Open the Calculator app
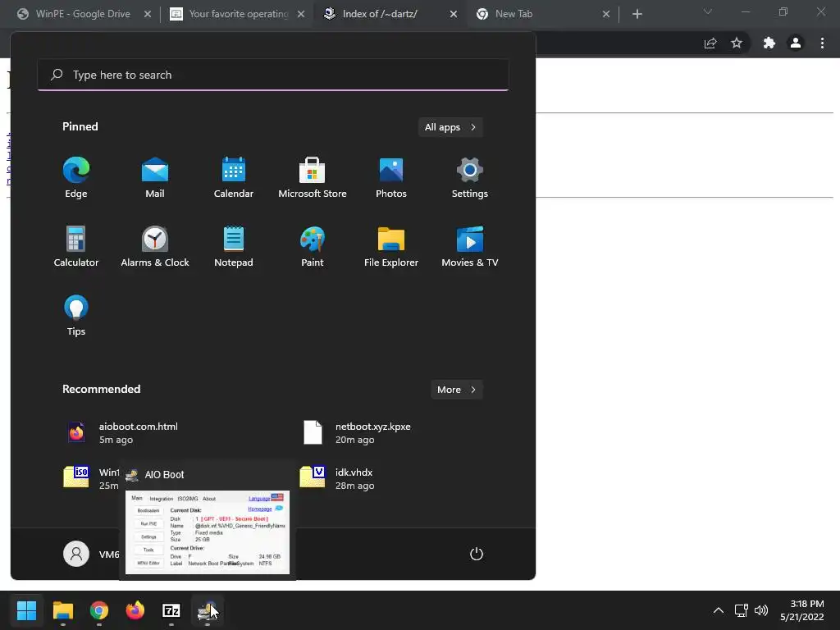This screenshot has width=840, height=630. 76,246
